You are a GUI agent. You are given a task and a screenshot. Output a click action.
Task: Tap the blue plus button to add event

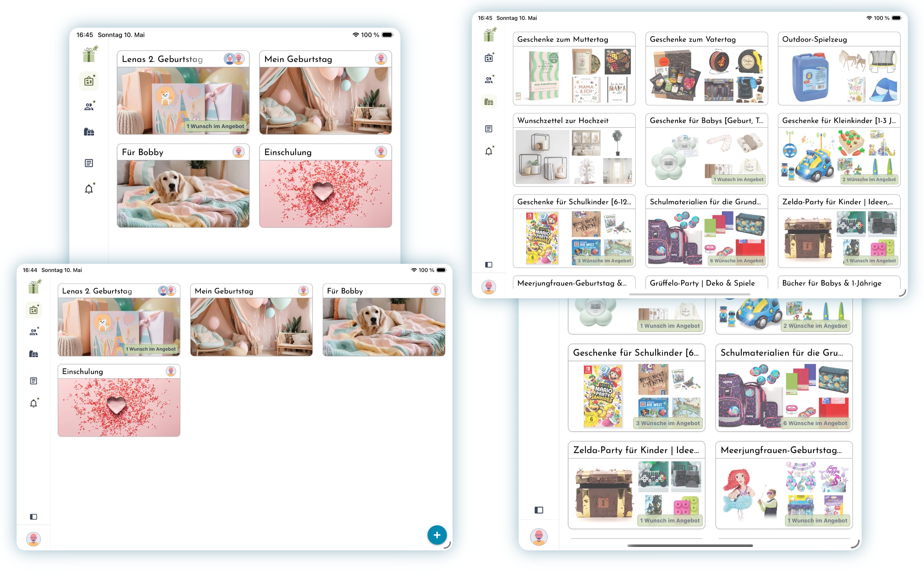pyautogui.click(x=437, y=535)
